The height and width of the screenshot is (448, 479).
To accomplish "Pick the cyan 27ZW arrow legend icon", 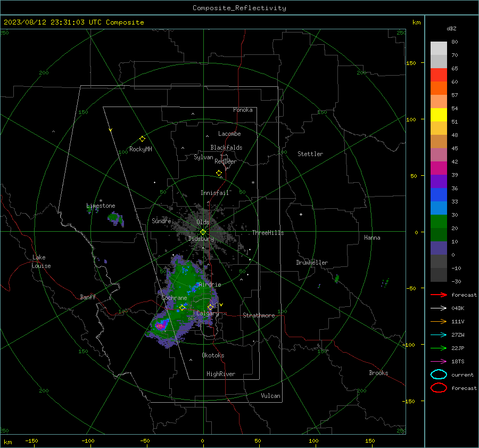I will coord(439,335).
